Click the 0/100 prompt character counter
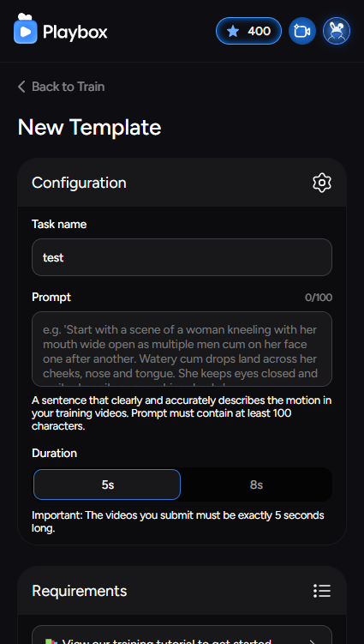364x644 pixels. click(319, 298)
